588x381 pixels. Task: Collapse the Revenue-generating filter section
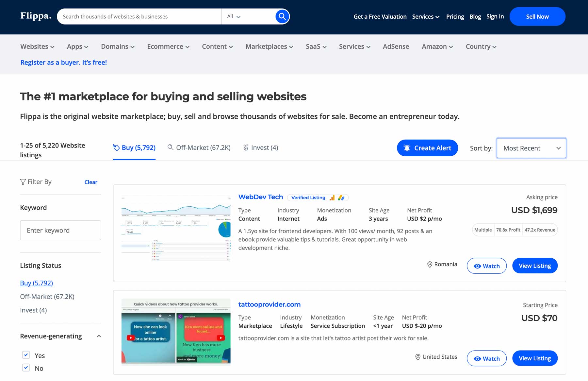coord(99,336)
